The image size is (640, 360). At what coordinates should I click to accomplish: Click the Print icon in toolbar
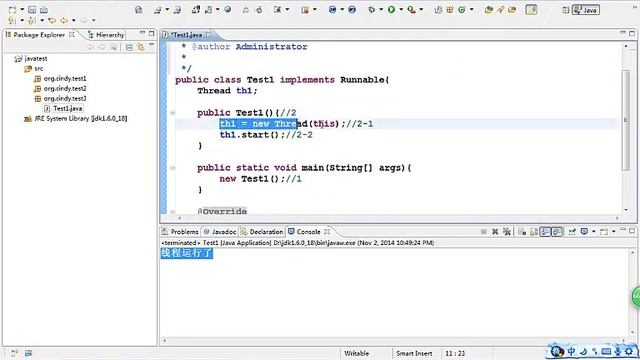tap(44, 9)
